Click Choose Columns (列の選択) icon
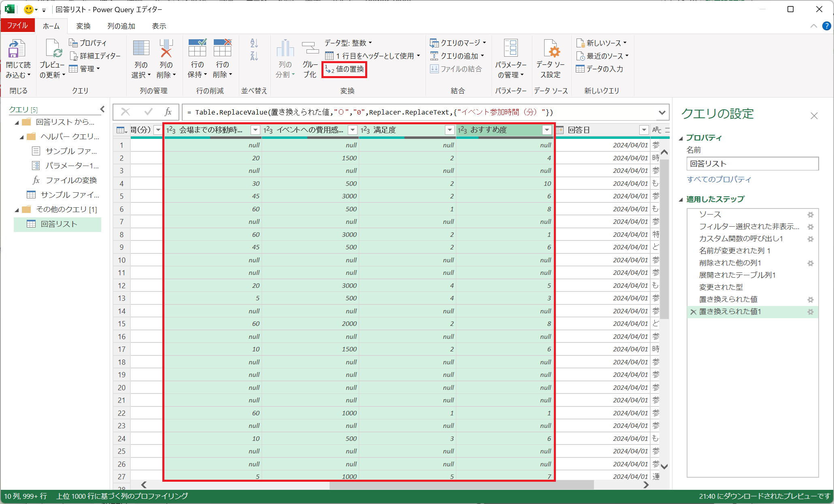 (x=141, y=49)
